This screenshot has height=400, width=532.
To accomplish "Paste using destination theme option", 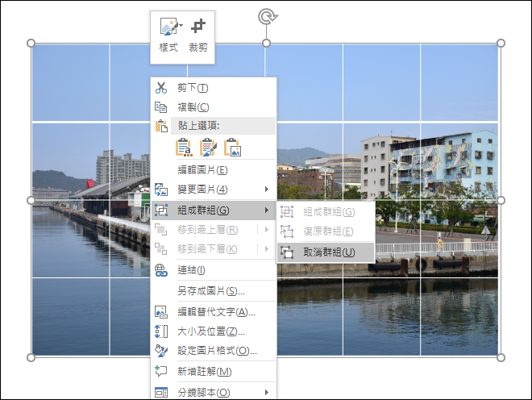I will [x=185, y=147].
